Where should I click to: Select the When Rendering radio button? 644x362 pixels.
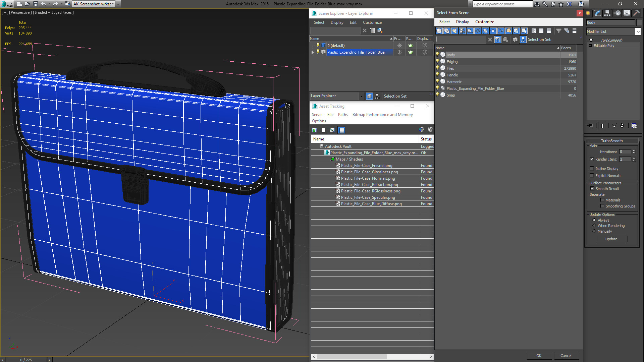tap(594, 226)
